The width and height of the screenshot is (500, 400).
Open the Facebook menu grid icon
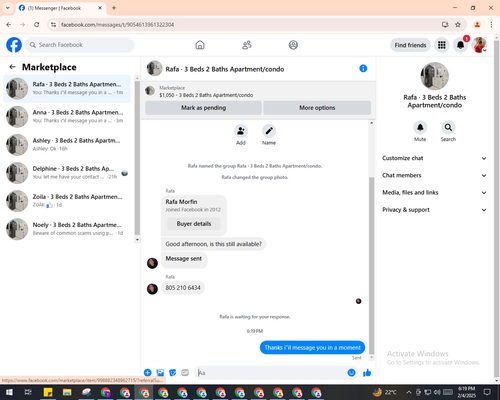442,45
